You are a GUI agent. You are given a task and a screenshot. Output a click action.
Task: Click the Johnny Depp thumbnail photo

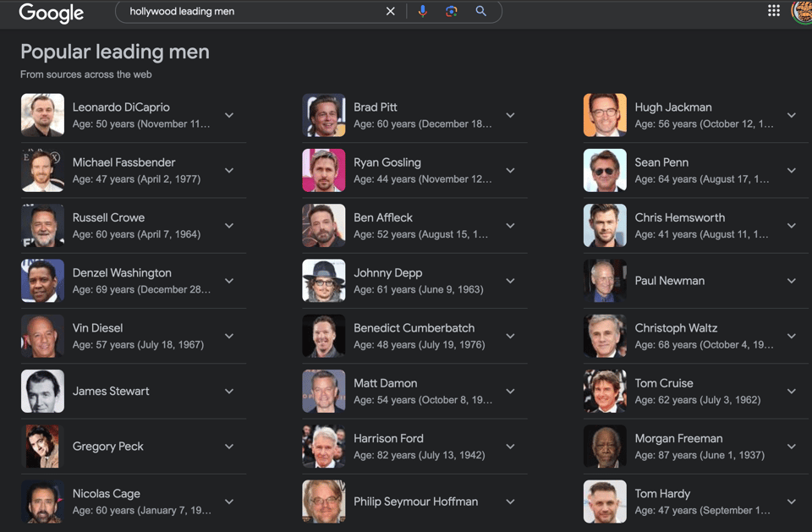(x=324, y=281)
